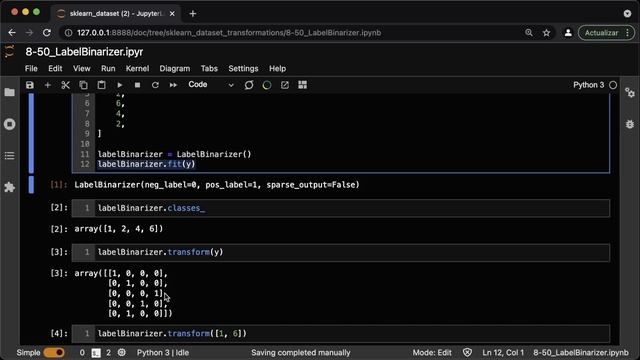Click Python 3 | Idle status text
Screen dimensions: 640x360
(163, 353)
